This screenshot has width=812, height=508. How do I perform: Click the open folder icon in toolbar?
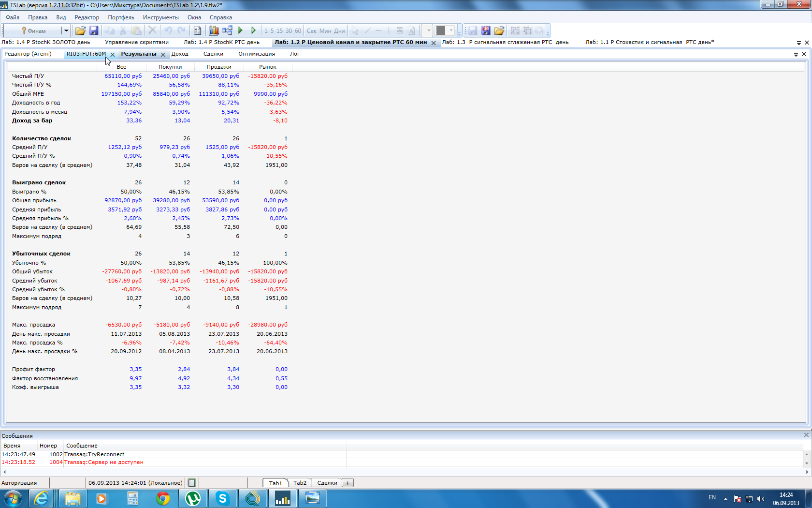click(x=80, y=30)
